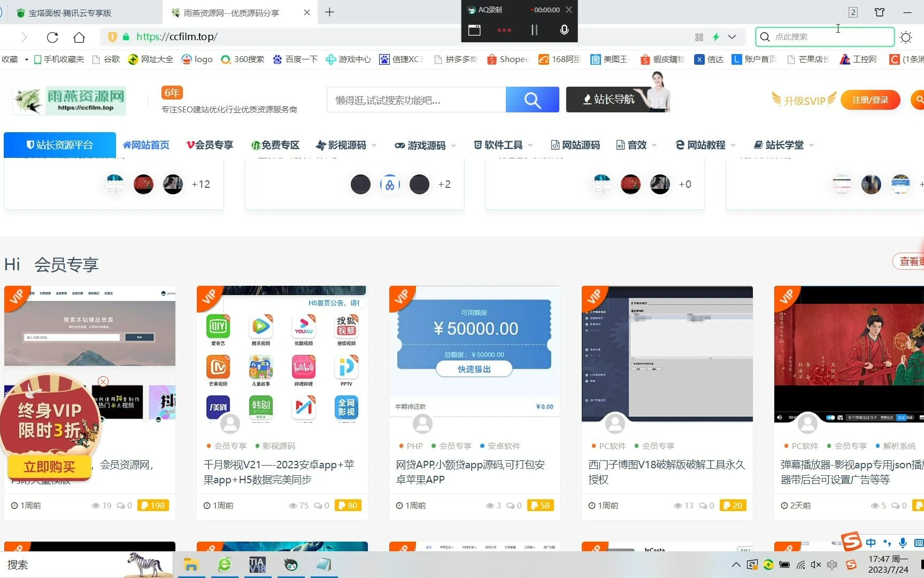This screenshot has width=924, height=578.
Task: Click 立即购买 on the VIP promo
Action: pos(49,467)
